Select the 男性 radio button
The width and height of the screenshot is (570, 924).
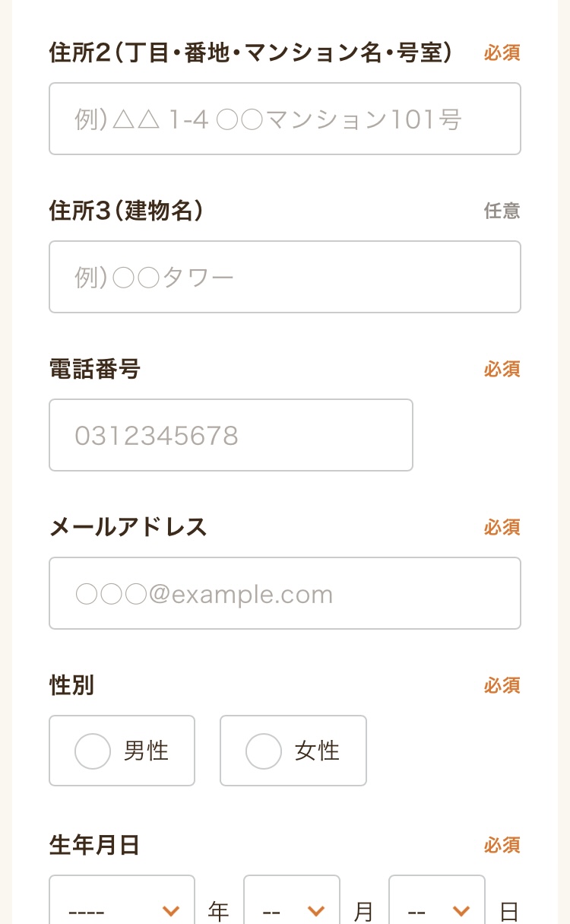93,751
